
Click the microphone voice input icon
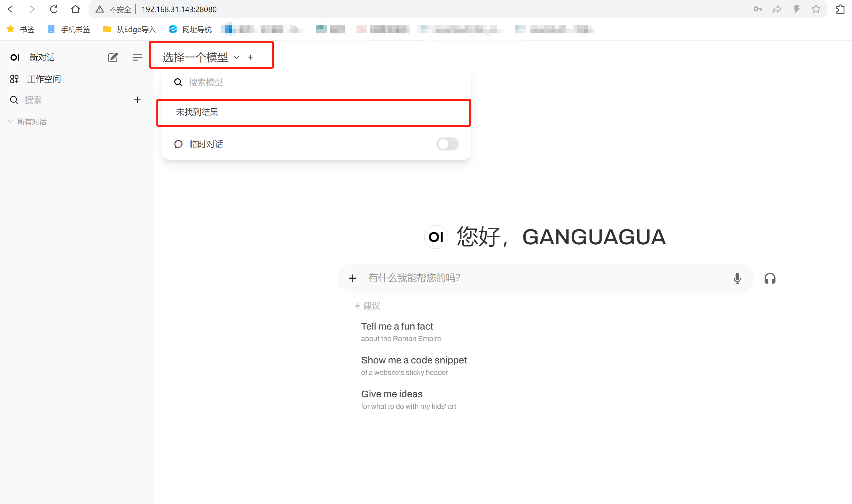point(737,278)
